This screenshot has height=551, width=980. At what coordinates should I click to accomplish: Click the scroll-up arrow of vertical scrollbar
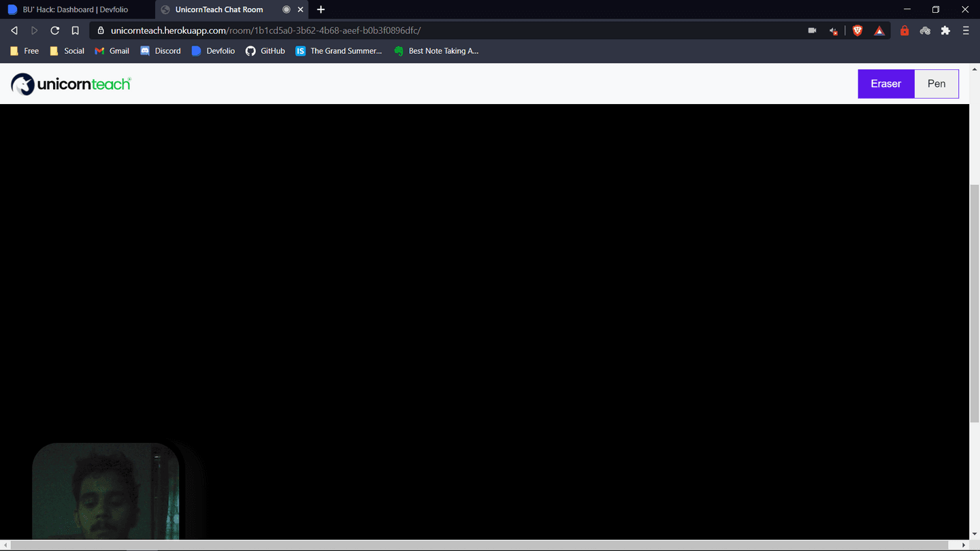tap(974, 69)
